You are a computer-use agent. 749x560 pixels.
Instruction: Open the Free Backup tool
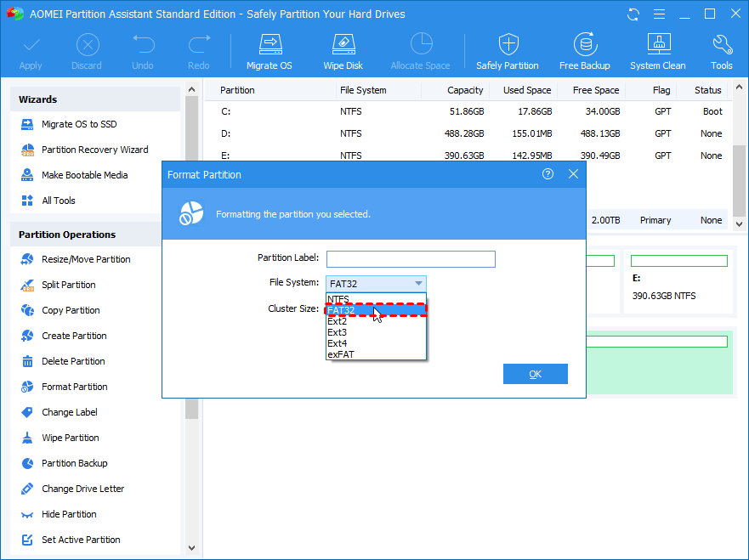point(584,51)
